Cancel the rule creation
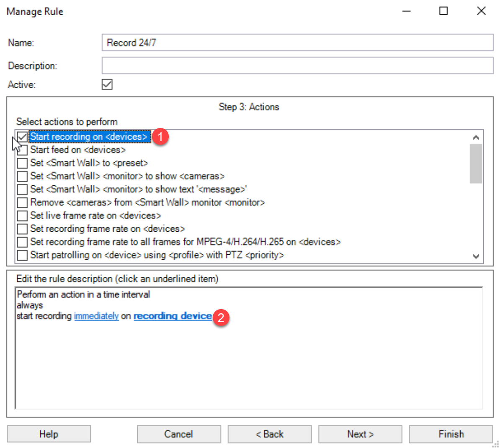 pos(179,434)
